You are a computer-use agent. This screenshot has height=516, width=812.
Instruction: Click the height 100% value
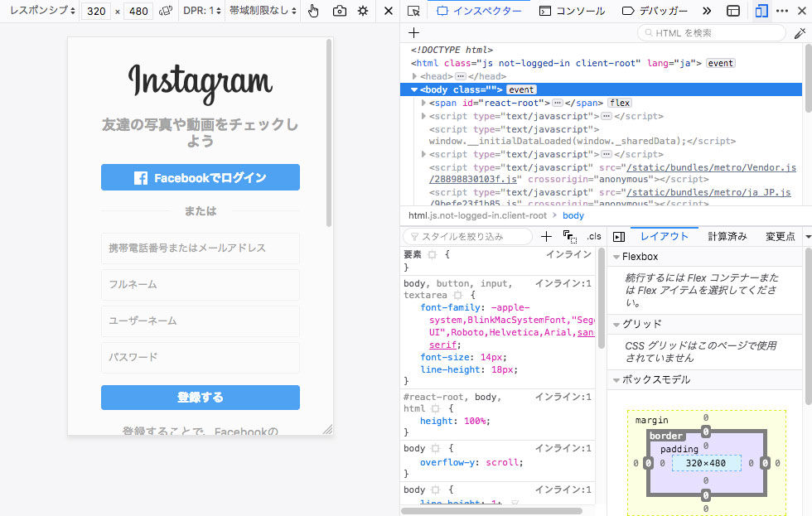[476, 421]
